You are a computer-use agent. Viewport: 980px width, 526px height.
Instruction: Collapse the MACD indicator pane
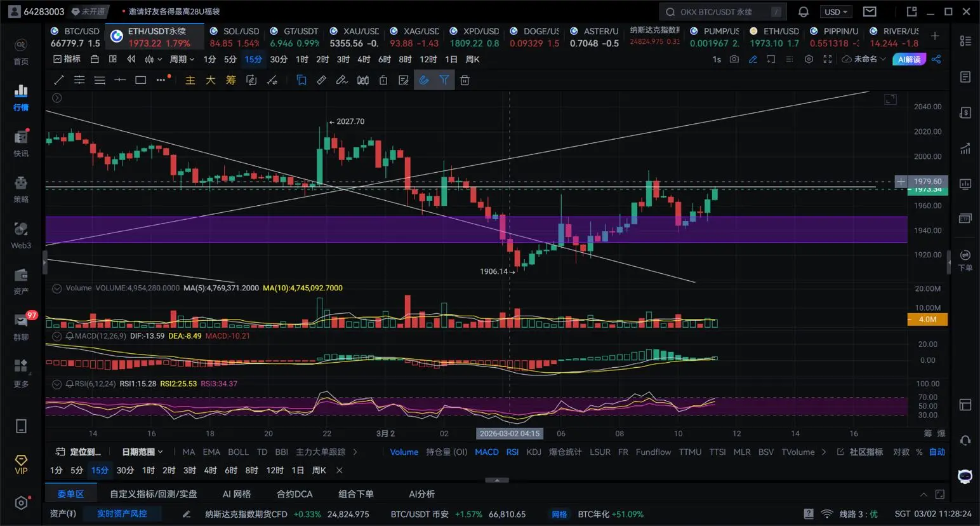[x=57, y=336]
